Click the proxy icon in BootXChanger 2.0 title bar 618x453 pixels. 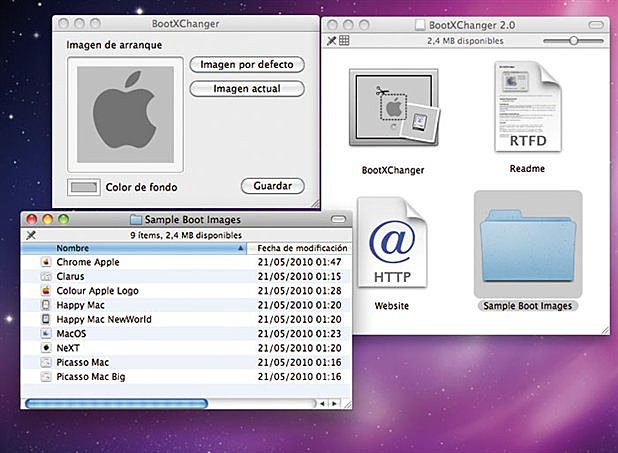[420, 25]
